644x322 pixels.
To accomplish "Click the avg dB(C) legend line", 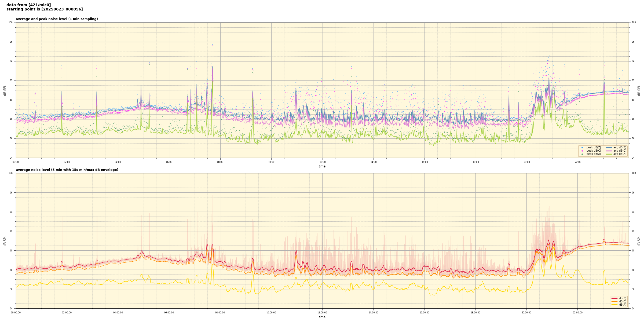I will (609, 151).
